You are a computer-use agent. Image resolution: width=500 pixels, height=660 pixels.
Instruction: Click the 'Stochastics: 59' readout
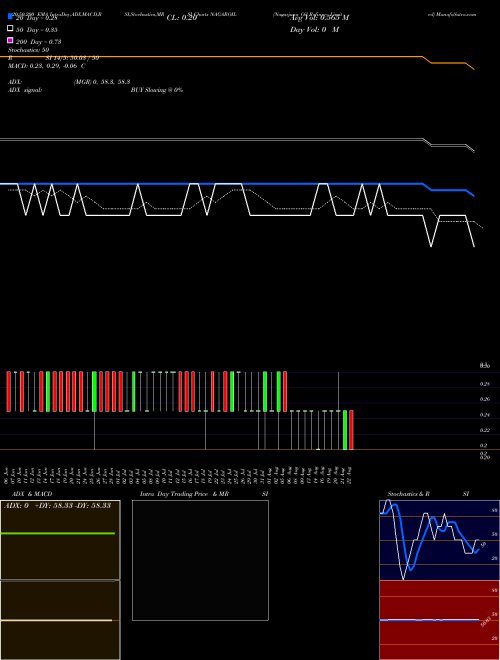(29, 50)
